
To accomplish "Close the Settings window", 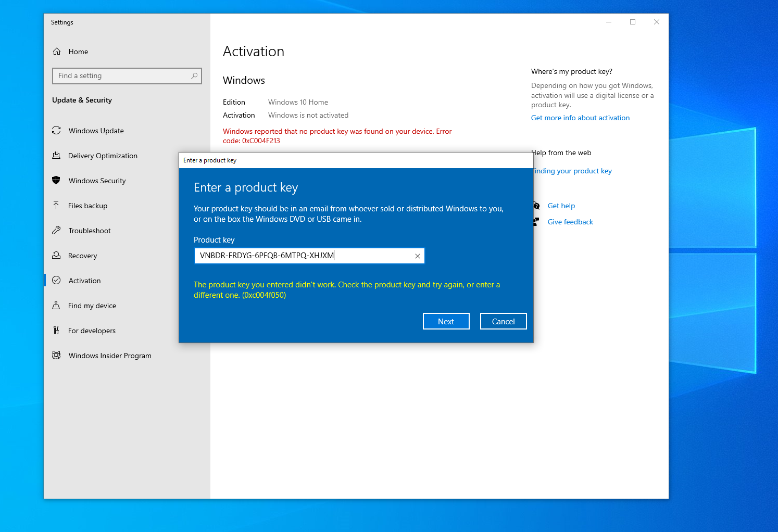I will pos(657,22).
